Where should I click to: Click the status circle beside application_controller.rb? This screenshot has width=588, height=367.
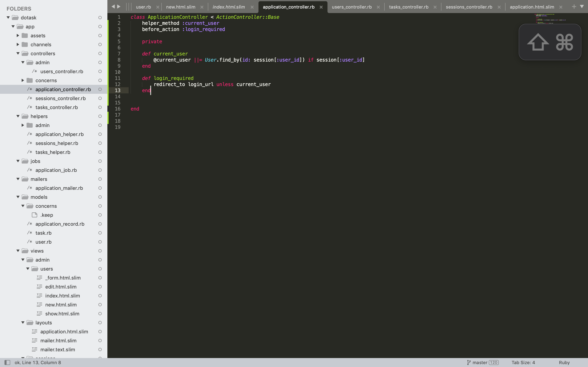100,89
